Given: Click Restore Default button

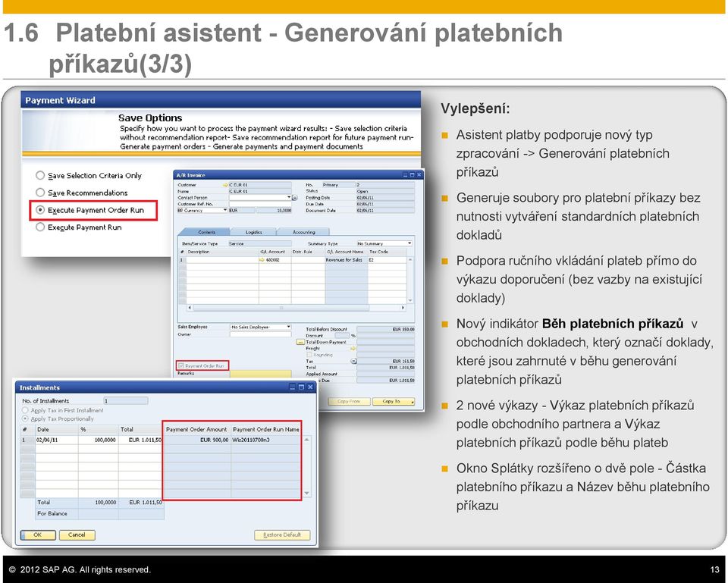Looking at the screenshot, I should tap(282, 534).
